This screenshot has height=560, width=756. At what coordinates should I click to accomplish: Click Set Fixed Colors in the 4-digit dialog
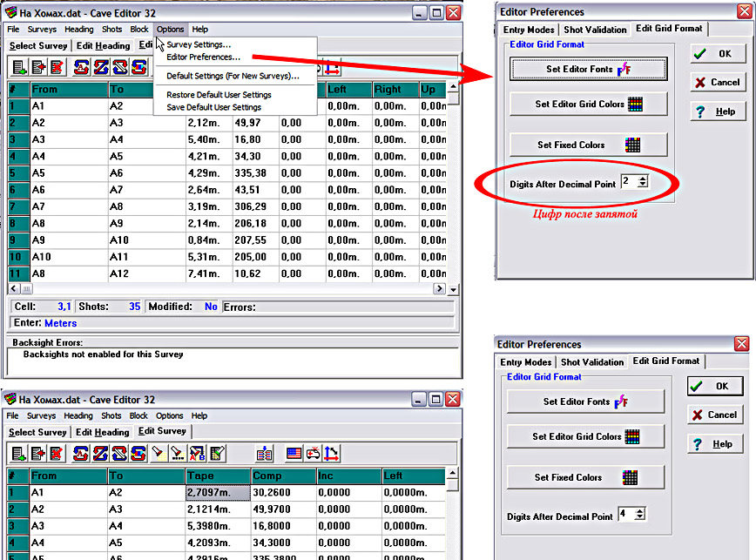(584, 477)
